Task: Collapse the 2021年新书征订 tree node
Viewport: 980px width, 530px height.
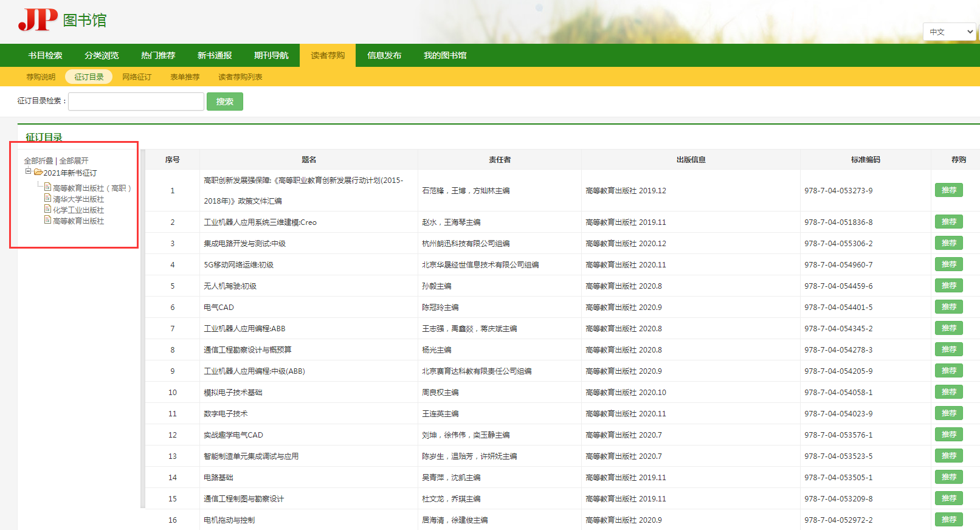Action: click(28, 171)
